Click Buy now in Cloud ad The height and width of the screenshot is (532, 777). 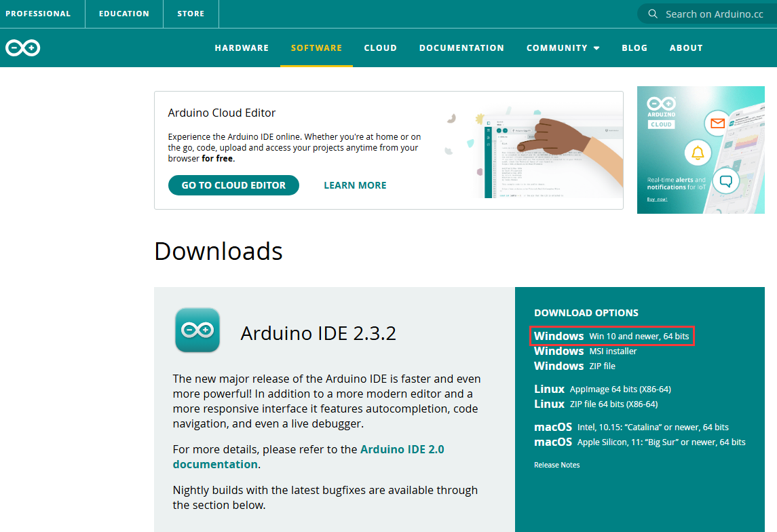pos(657,199)
